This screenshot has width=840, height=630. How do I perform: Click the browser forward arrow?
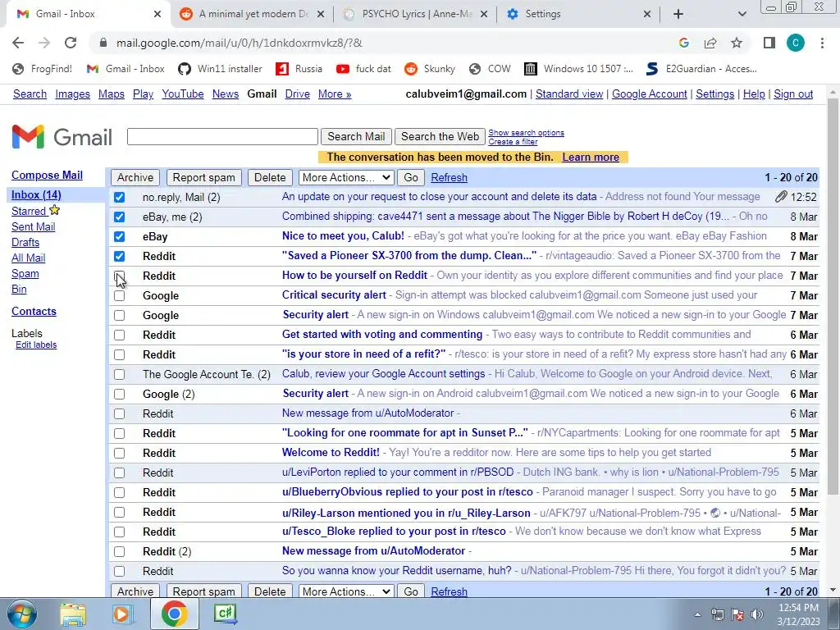tap(44, 43)
